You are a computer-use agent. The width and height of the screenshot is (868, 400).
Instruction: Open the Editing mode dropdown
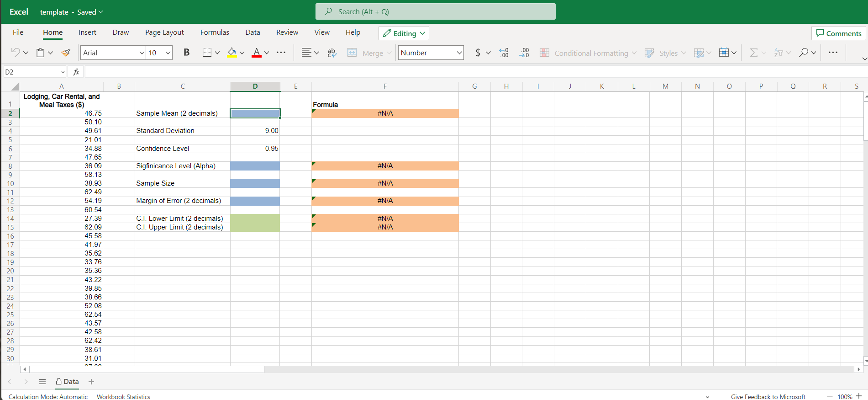404,33
